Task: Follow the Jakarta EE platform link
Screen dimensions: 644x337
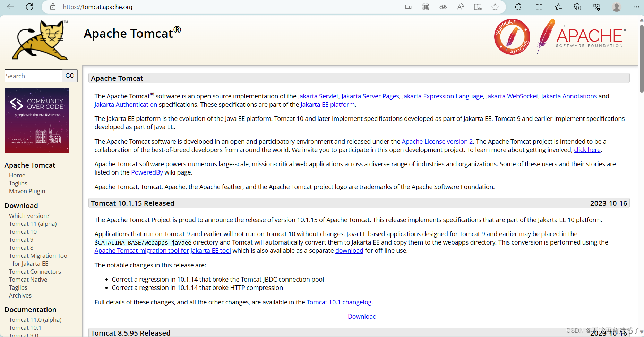Action: click(328, 104)
